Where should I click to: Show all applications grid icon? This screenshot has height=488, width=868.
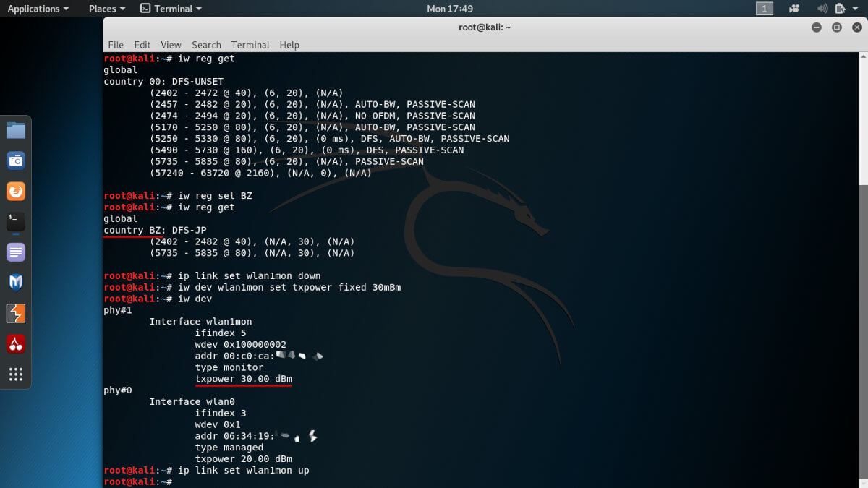[x=16, y=374]
